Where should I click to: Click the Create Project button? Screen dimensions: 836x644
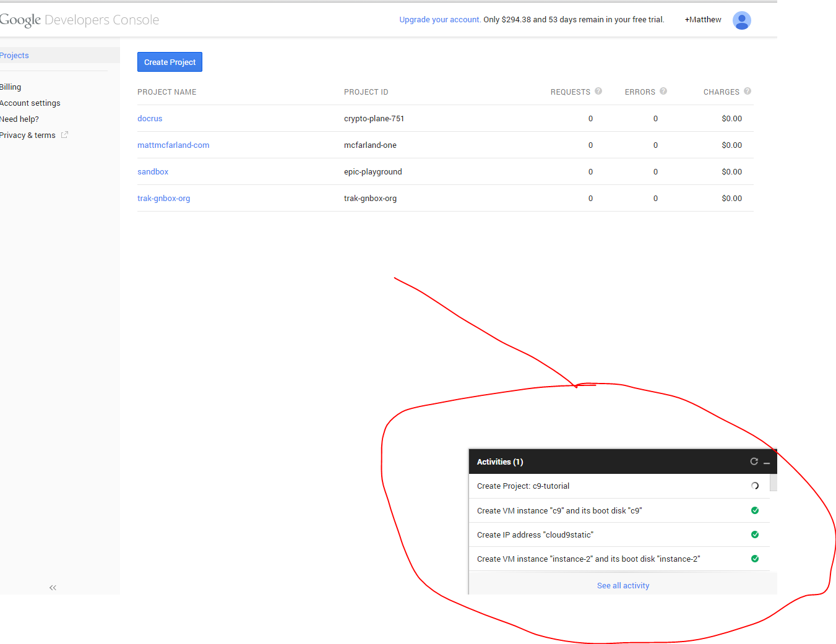(x=170, y=62)
